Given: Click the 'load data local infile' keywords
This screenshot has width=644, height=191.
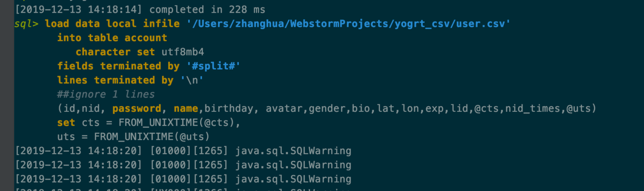Looking at the screenshot, I should pyautogui.click(x=112, y=23).
